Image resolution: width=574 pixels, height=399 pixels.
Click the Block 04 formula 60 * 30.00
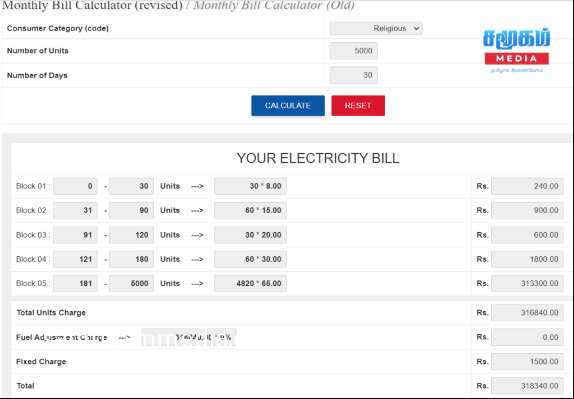click(250, 259)
